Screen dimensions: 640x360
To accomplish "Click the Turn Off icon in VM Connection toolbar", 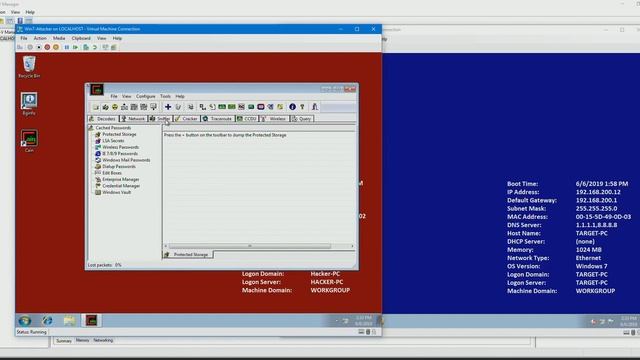I will click(x=39, y=47).
